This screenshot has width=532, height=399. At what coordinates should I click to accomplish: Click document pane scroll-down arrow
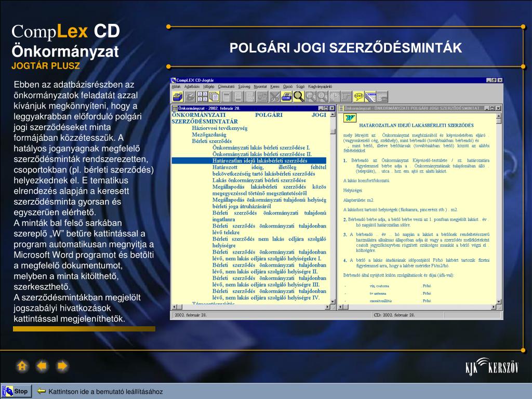tap(498, 302)
